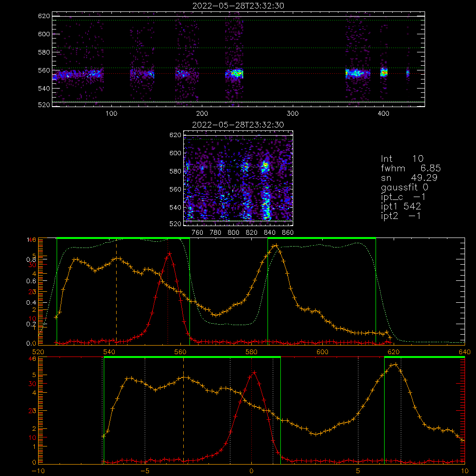
Task: Click x-axis label 840 under the middle image
Action: [x=269, y=233]
